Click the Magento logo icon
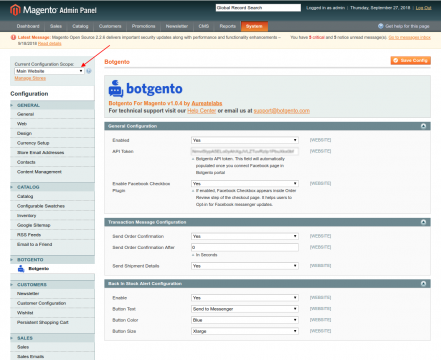441x360 pixels. (x=15, y=10)
